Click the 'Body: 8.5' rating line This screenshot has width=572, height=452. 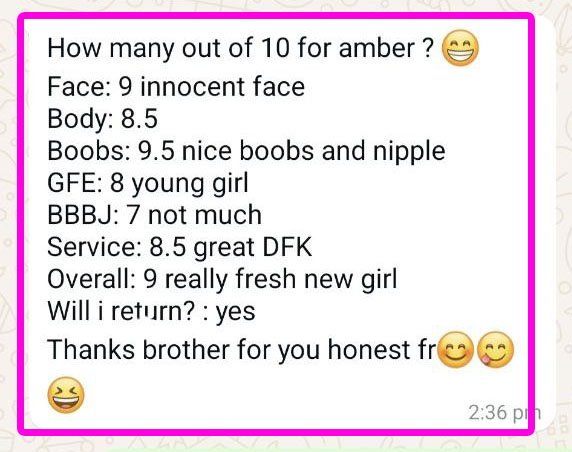point(103,119)
